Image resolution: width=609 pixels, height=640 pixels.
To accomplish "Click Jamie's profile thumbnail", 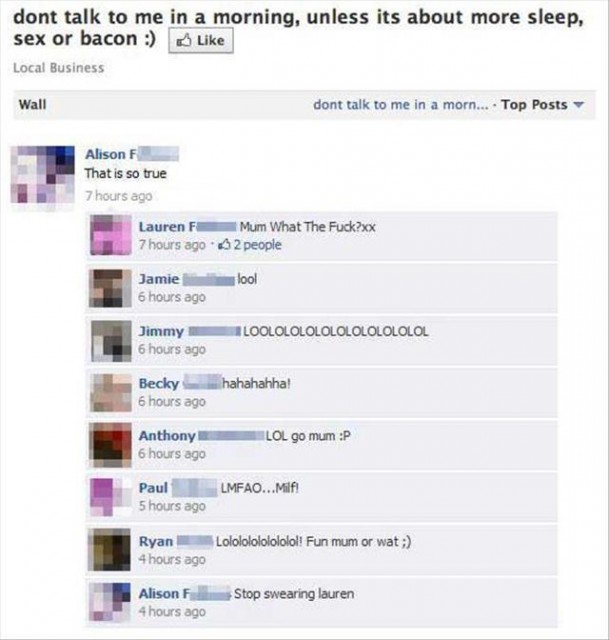I will 111,288.
